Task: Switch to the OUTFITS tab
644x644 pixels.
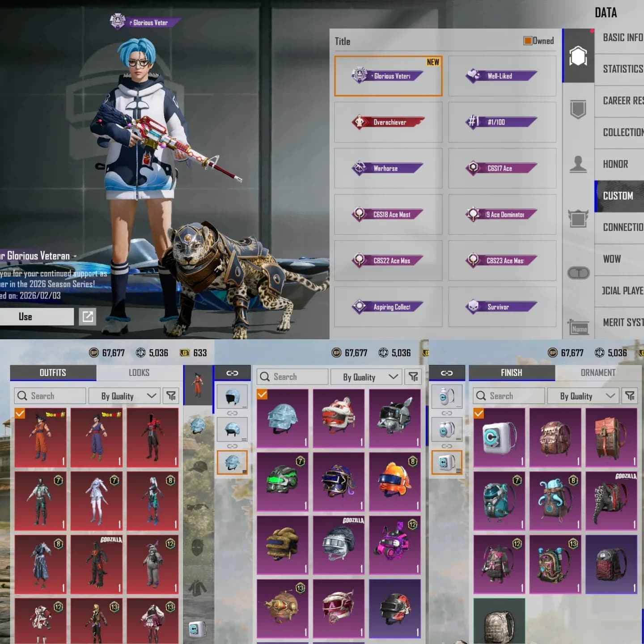Action: point(53,373)
